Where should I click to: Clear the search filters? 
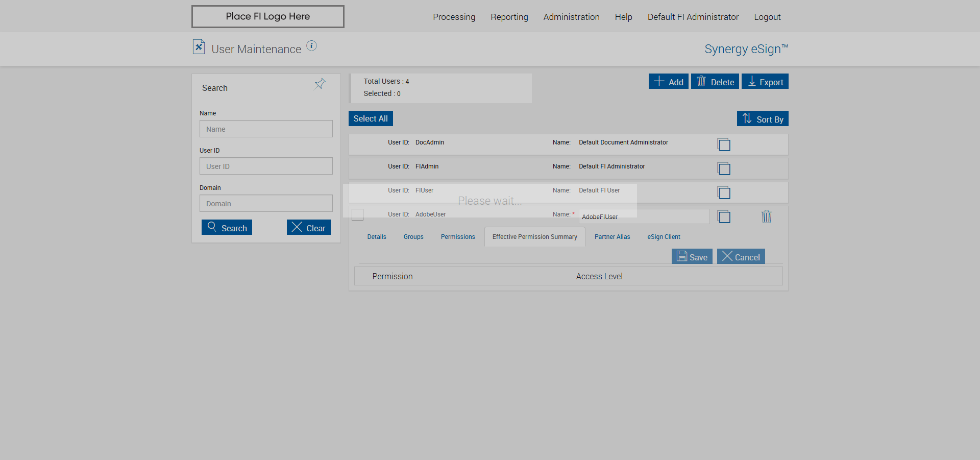(309, 227)
